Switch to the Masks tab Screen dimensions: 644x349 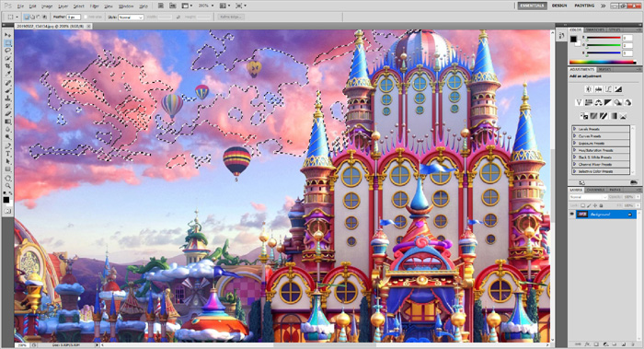604,69
